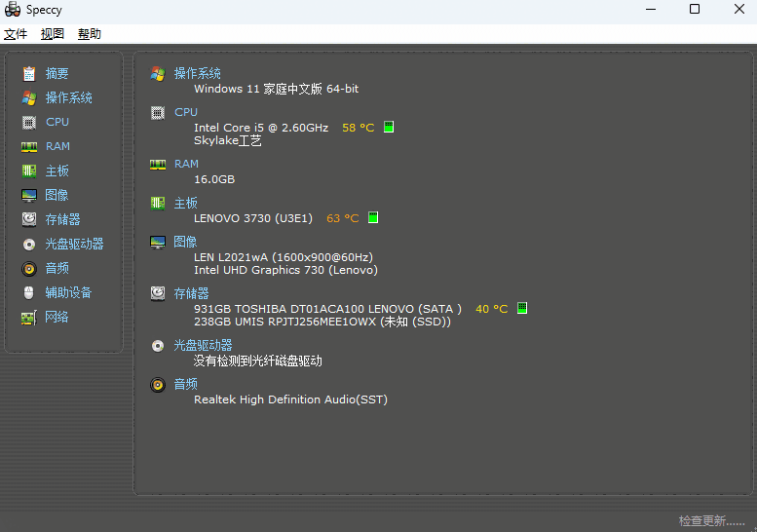Click the 操作系统 Windows flag icon in sidebar
The image size is (757, 532).
(29, 98)
